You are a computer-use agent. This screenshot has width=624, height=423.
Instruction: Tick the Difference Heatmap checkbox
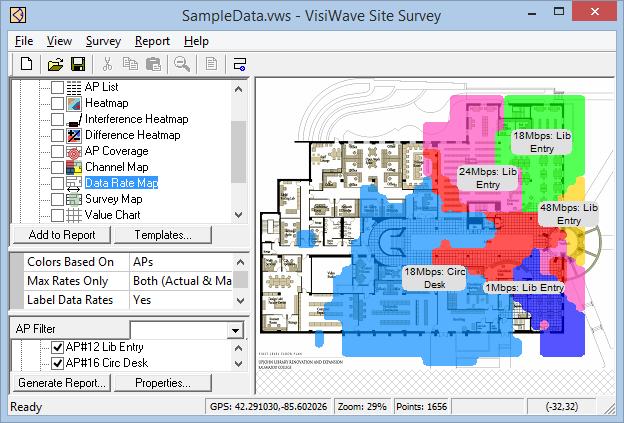(57, 135)
